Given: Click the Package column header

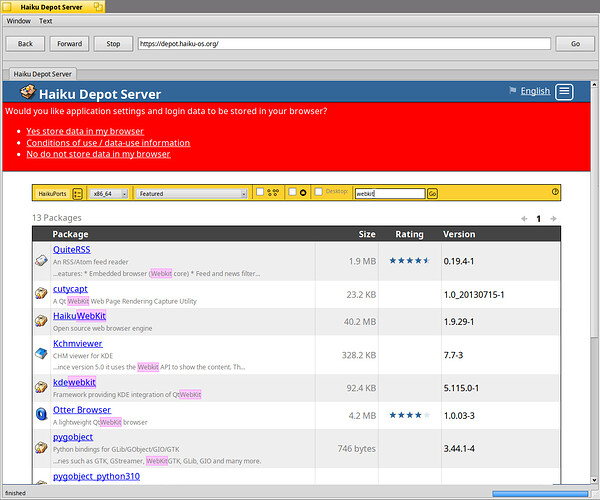Looking at the screenshot, I should (70, 234).
